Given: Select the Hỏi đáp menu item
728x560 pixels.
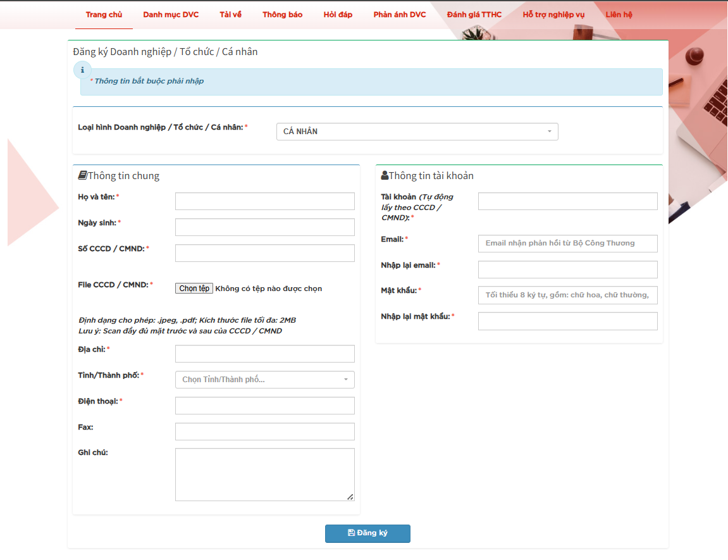Looking at the screenshot, I should 338,15.
